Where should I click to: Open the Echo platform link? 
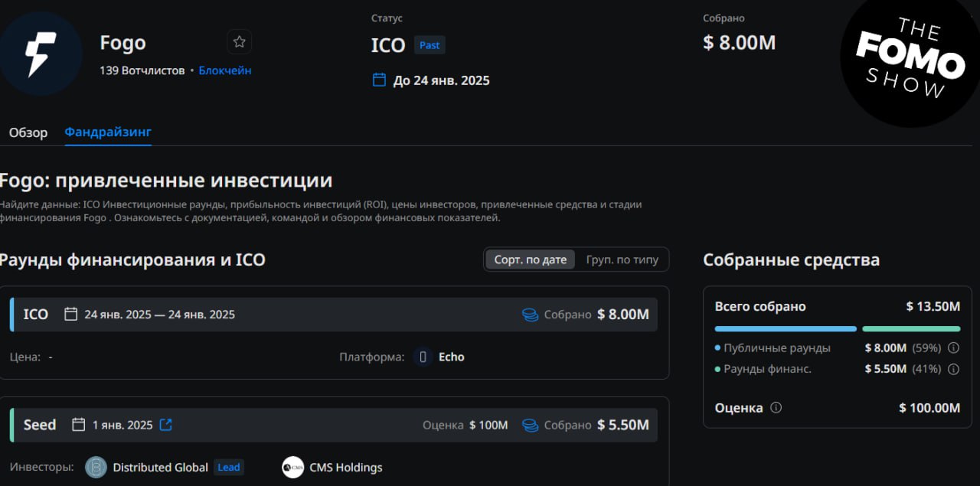452,357
